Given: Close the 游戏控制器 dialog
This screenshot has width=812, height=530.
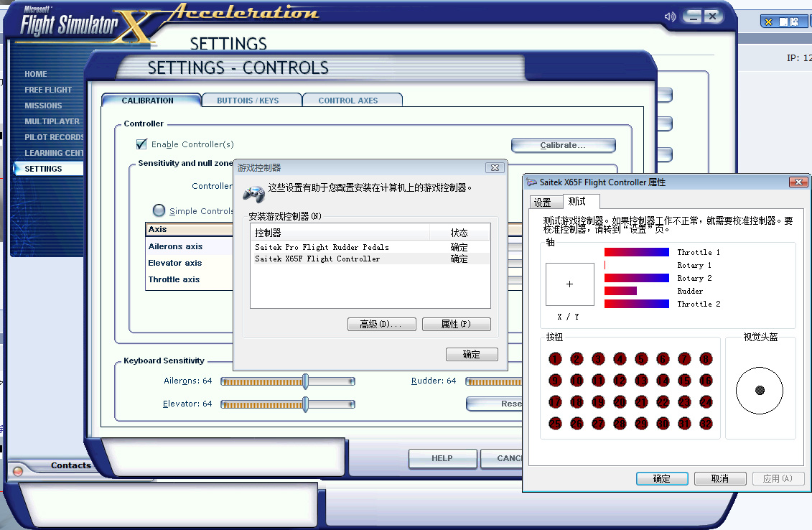Looking at the screenshot, I should click(495, 168).
